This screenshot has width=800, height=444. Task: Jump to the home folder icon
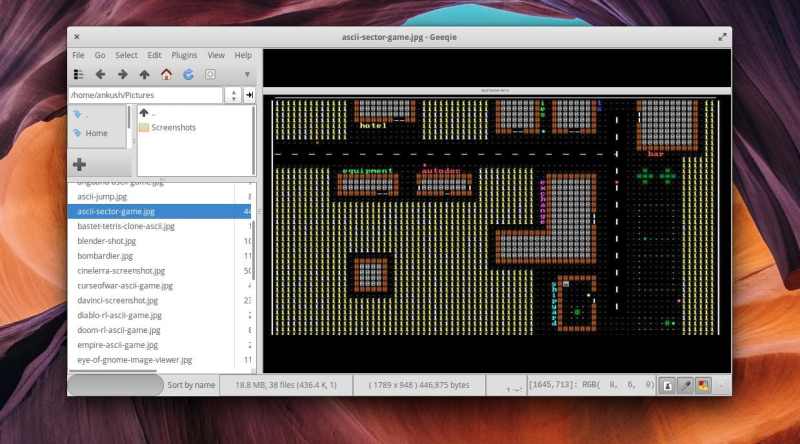point(166,74)
